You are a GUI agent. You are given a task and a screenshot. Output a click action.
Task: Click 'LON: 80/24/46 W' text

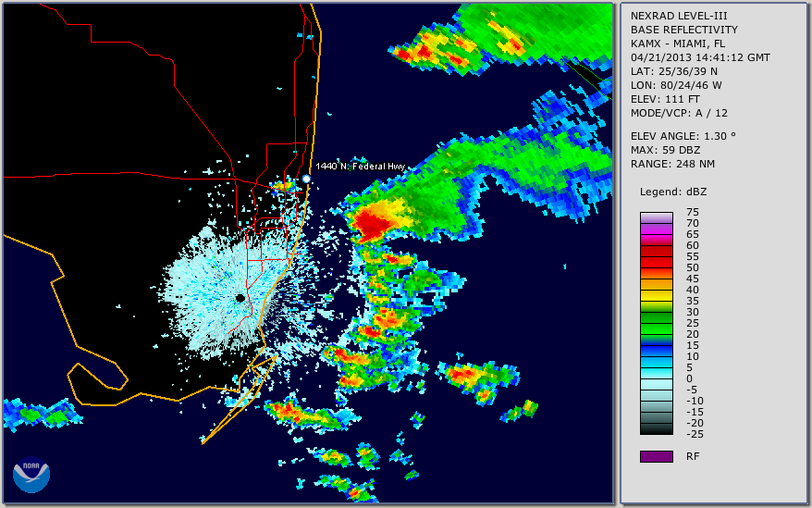[x=676, y=85]
